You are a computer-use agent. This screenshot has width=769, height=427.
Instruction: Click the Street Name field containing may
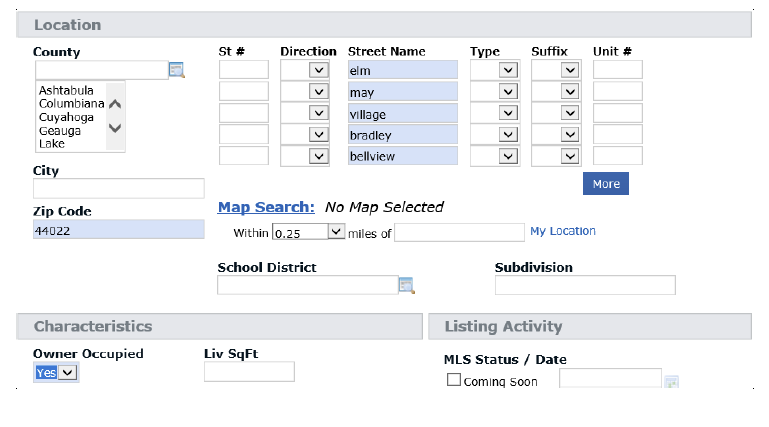tap(403, 92)
